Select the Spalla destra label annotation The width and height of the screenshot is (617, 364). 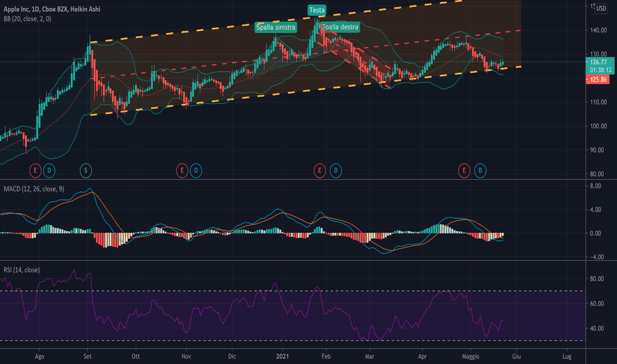tap(340, 27)
